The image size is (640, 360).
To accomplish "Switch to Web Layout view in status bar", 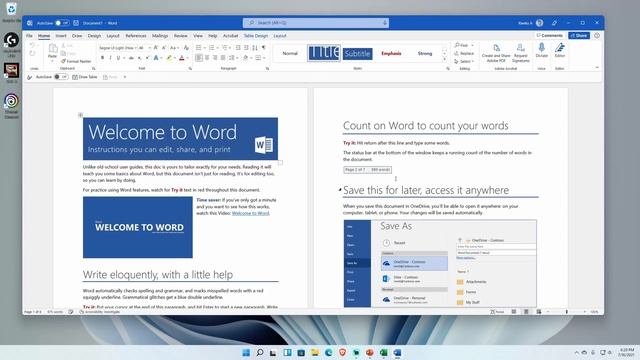I will (x=539, y=311).
